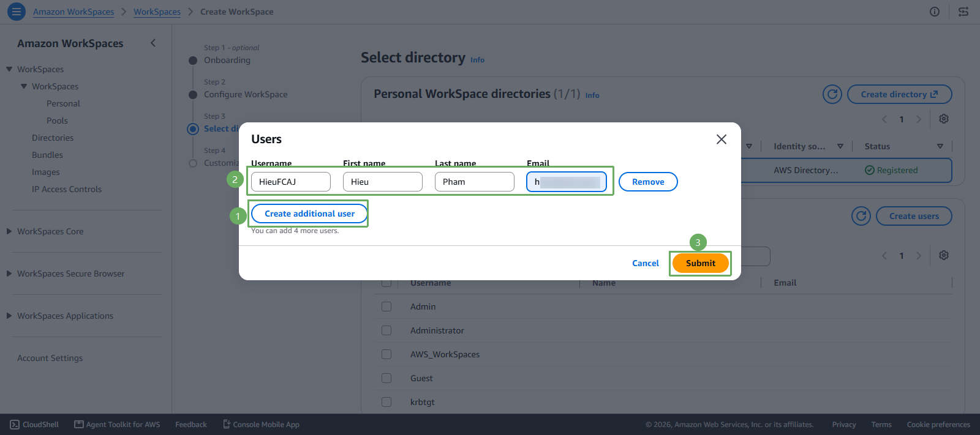Tick the checkbox for Admin user
The width and height of the screenshot is (980, 435).
(x=386, y=307)
